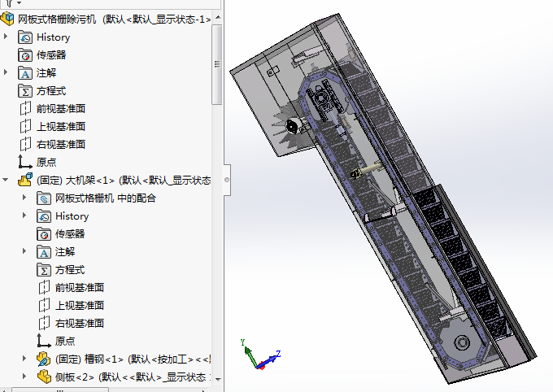Click the top-level 原点 origin icon
This screenshot has width=553, height=392.
coord(25,162)
